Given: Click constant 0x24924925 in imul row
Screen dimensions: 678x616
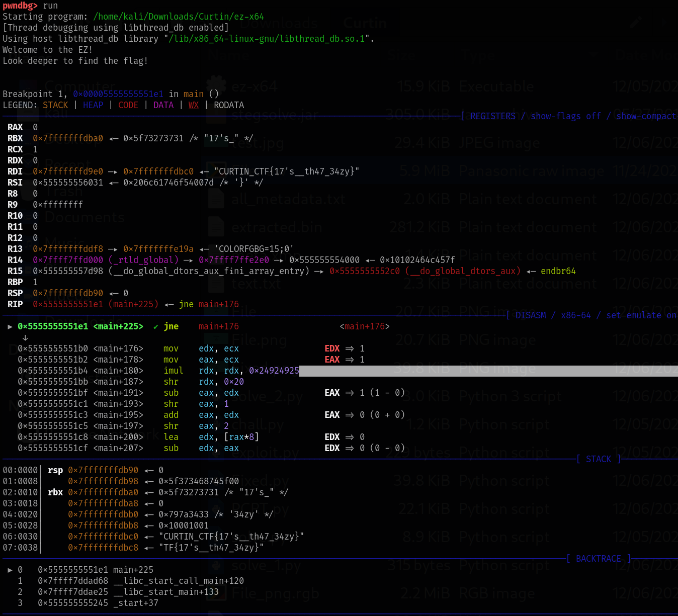Looking at the screenshot, I should tap(274, 371).
